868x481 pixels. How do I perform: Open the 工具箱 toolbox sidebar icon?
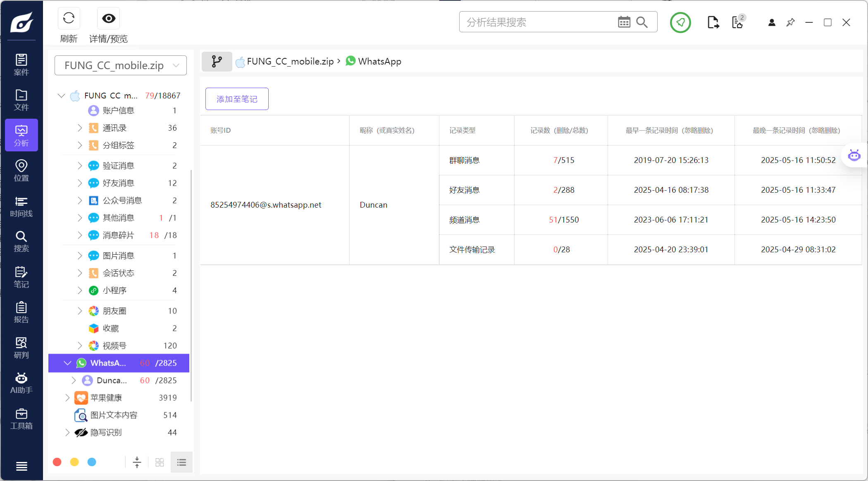point(21,418)
